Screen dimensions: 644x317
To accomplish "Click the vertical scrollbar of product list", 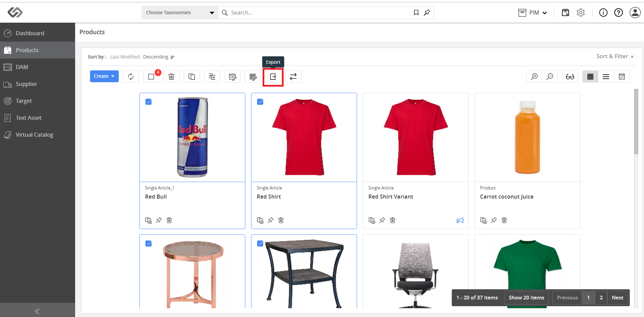I will (636, 121).
